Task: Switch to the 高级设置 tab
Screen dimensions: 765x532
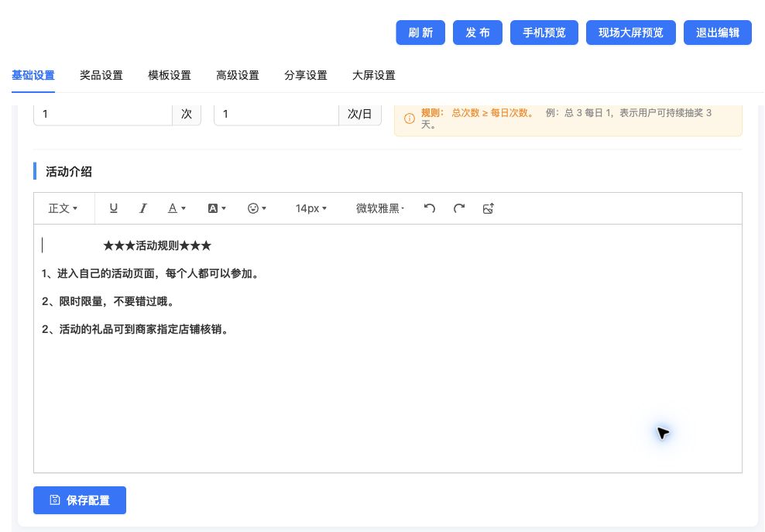Action: 238,75
